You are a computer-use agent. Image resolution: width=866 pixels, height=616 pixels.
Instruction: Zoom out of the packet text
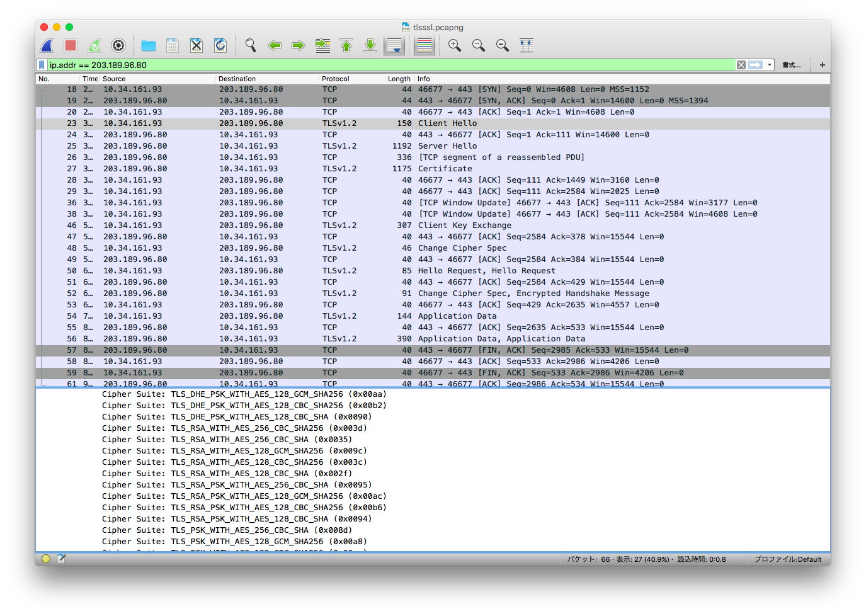click(479, 45)
